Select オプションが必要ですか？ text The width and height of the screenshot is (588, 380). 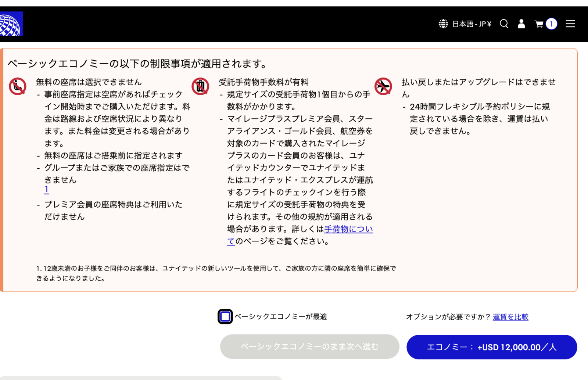pyautogui.click(x=448, y=317)
